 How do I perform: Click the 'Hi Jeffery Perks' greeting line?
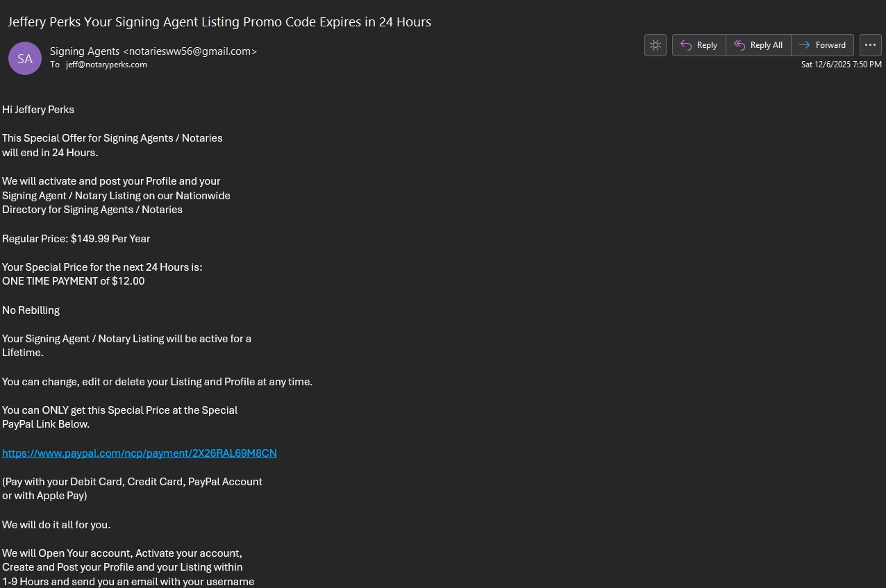point(38,110)
